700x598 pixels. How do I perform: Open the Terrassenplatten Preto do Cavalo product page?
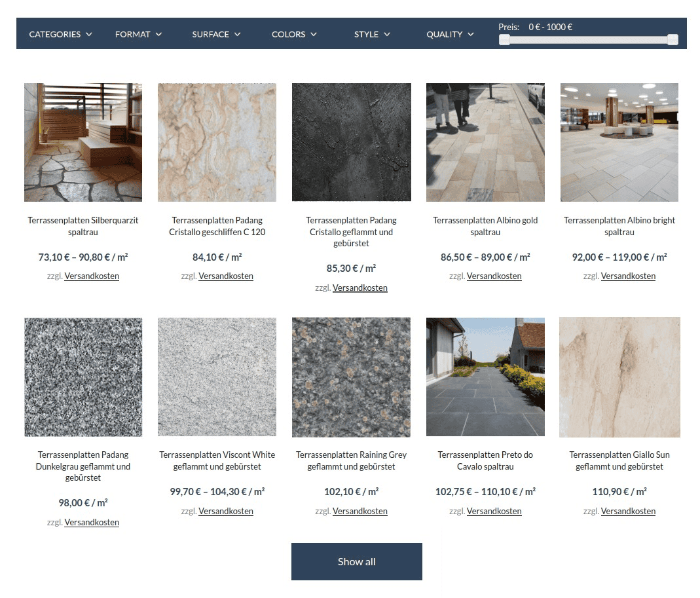pos(485,460)
